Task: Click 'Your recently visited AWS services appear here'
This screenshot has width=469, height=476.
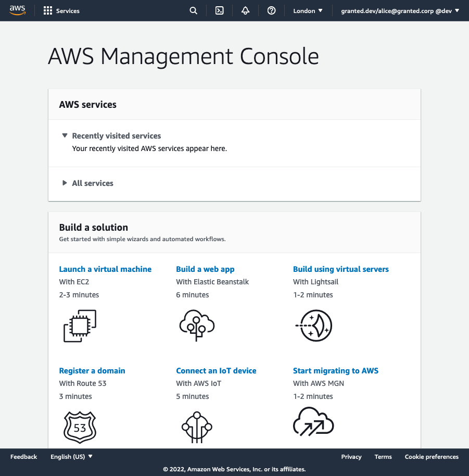Action: pyautogui.click(x=149, y=149)
